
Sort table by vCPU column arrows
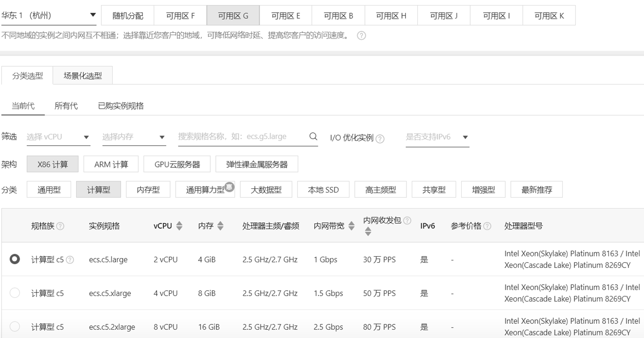click(179, 226)
